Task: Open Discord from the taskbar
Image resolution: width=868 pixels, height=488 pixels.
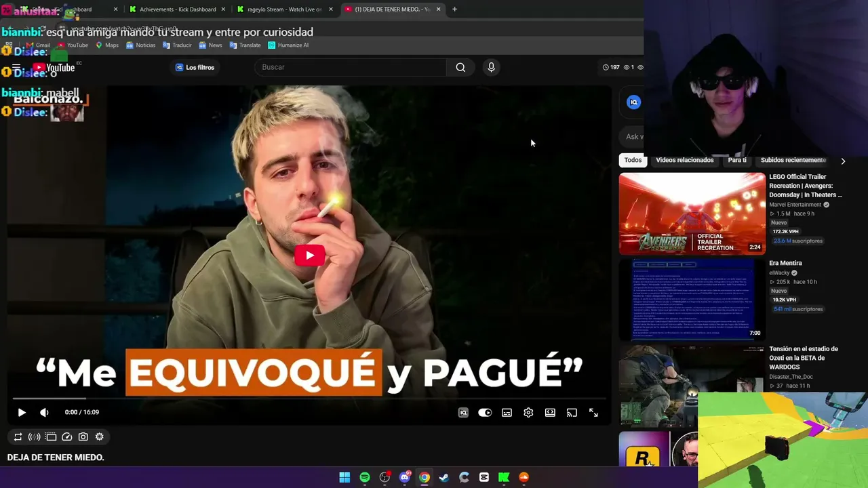Action: [405, 477]
